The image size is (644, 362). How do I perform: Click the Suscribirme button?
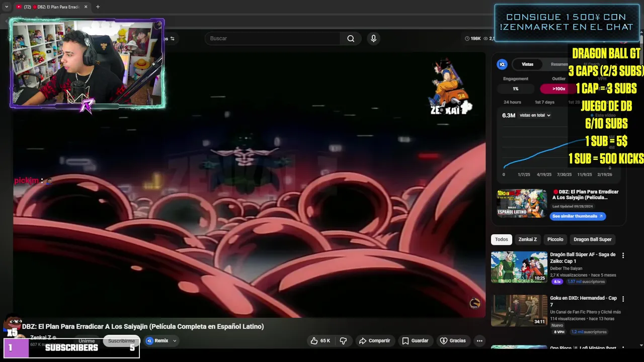[x=122, y=340]
